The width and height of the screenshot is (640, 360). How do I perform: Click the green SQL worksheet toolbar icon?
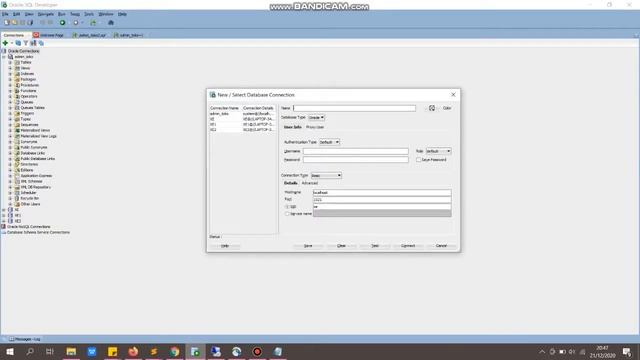point(93,22)
